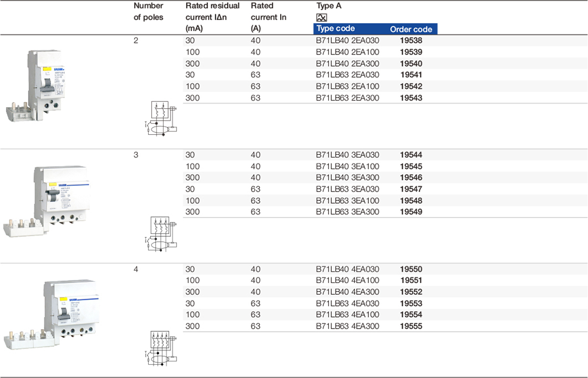This screenshot has height=378, width=588.
Task: Open order code 19555
Action: pyautogui.click(x=411, y=326)
